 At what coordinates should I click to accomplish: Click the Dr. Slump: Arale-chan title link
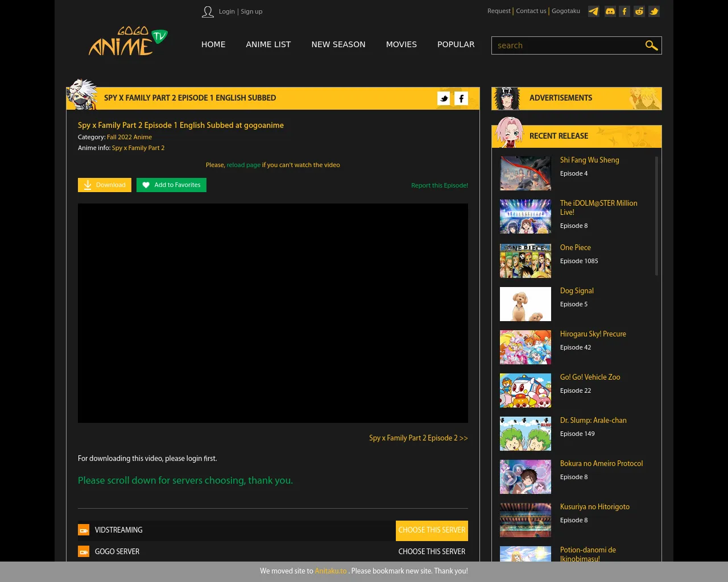(593, 421)
